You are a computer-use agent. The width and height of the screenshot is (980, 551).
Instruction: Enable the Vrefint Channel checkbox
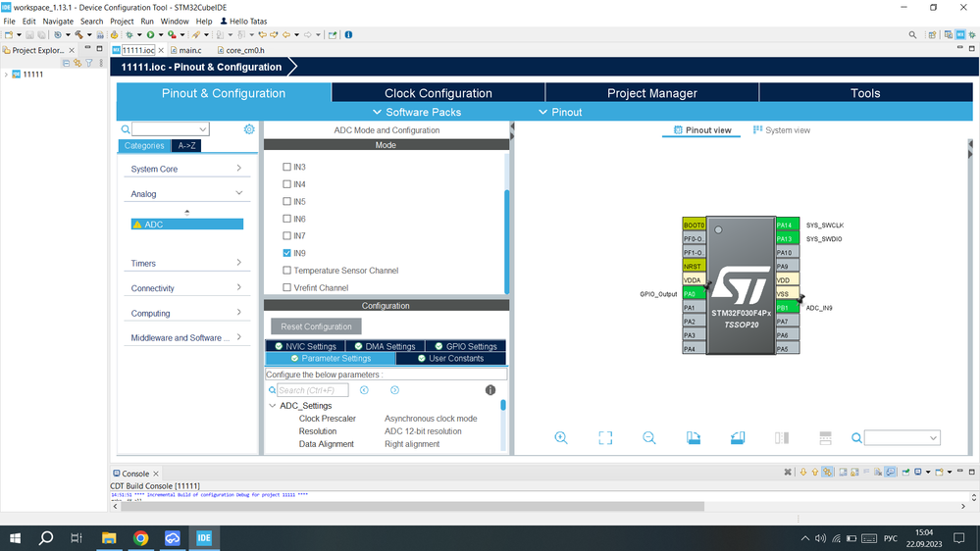pos(286,287)
